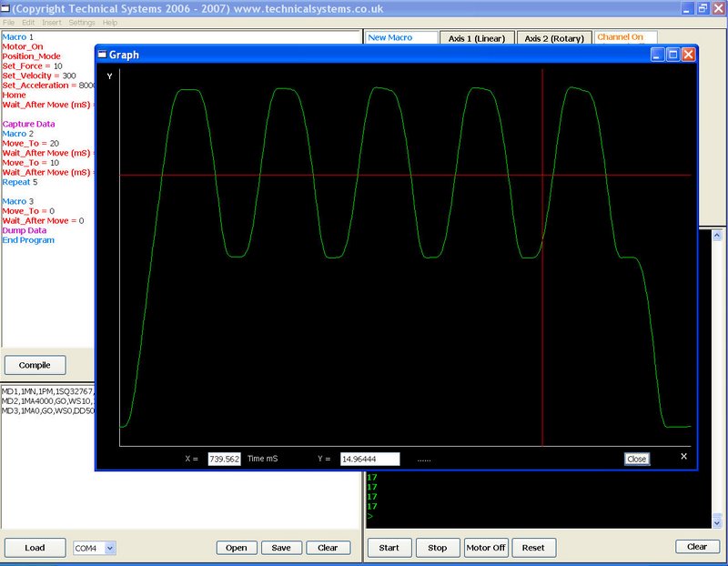
Task: Expand the COM4 port dropdown
Action: [110, 548]
